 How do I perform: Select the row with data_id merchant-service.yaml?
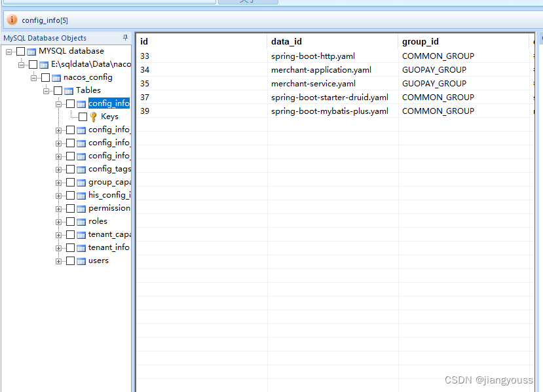click(314, 83)
